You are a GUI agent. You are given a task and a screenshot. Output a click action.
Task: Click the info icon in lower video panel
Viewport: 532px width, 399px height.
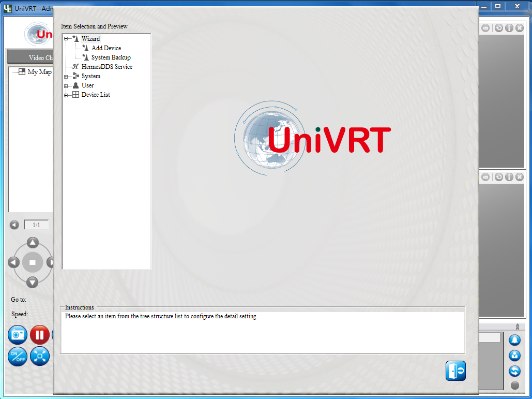coord(509,177)
